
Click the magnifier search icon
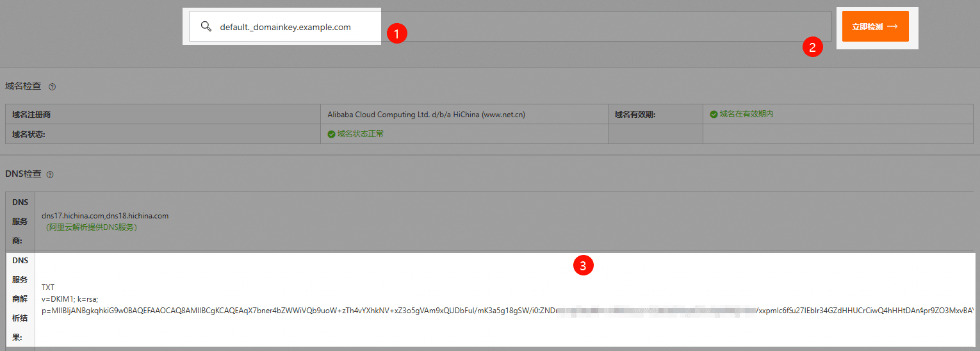206,26
